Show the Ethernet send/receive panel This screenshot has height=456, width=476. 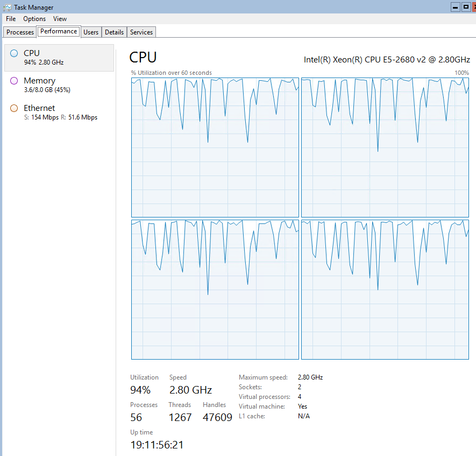click(x=59, y=113)
